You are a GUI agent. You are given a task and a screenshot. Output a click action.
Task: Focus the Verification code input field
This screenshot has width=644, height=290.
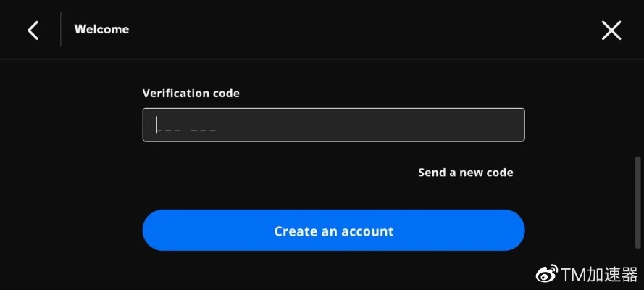pos(333,125)
